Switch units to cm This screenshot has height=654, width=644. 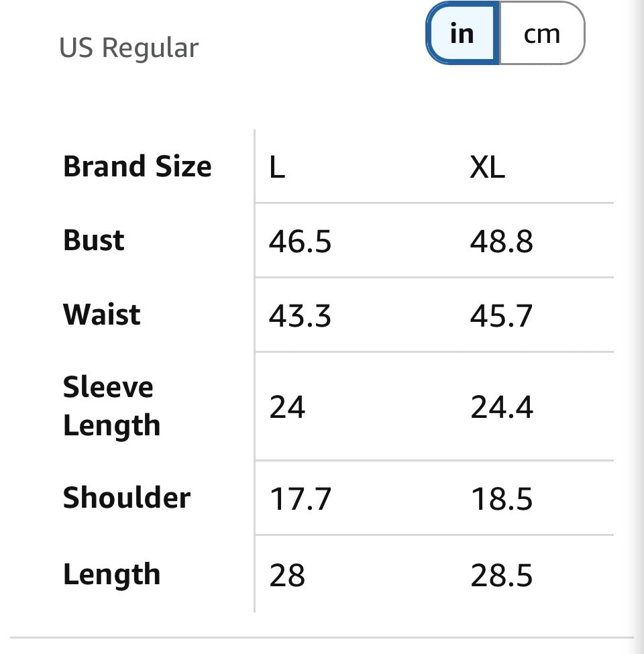click(x=542, y=34)
